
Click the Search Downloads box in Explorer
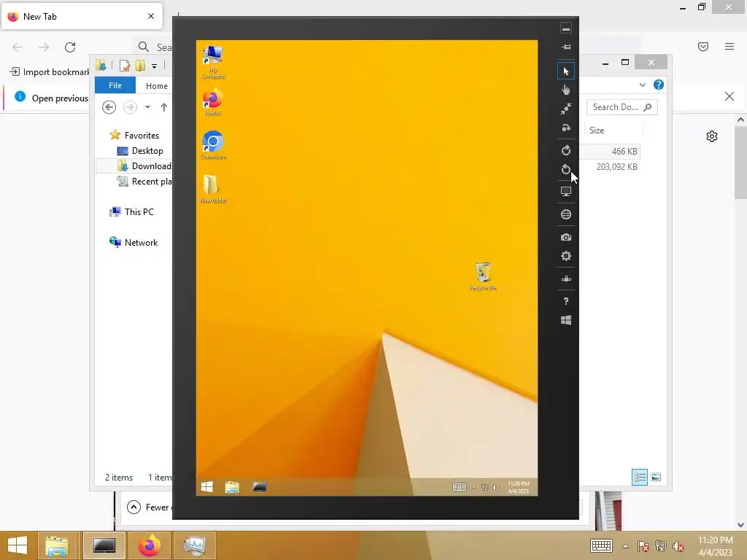pos(622,107)
